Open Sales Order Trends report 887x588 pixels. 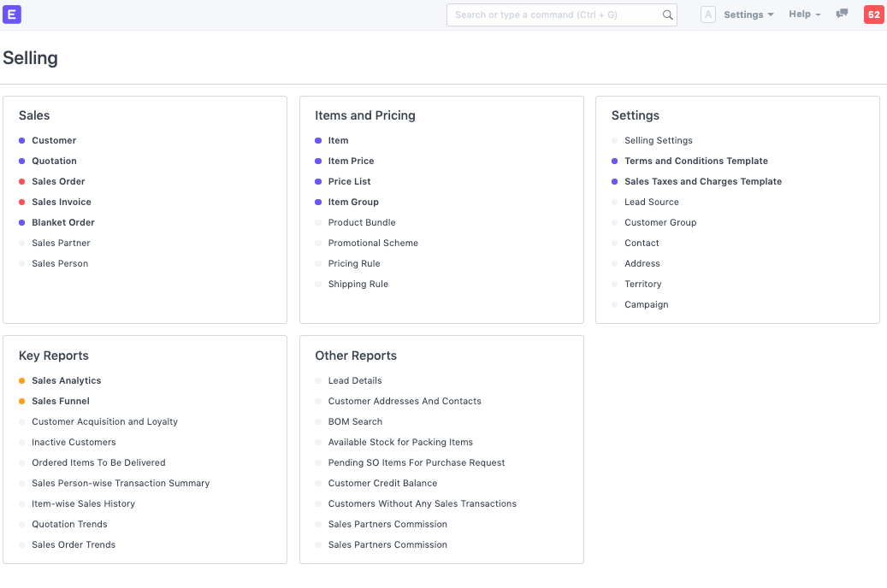coord(74,545)
